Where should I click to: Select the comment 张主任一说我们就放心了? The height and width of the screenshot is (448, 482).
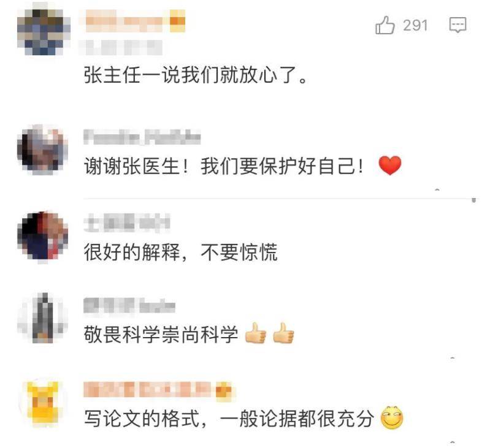pyautogui.click(x=196, y=75)
